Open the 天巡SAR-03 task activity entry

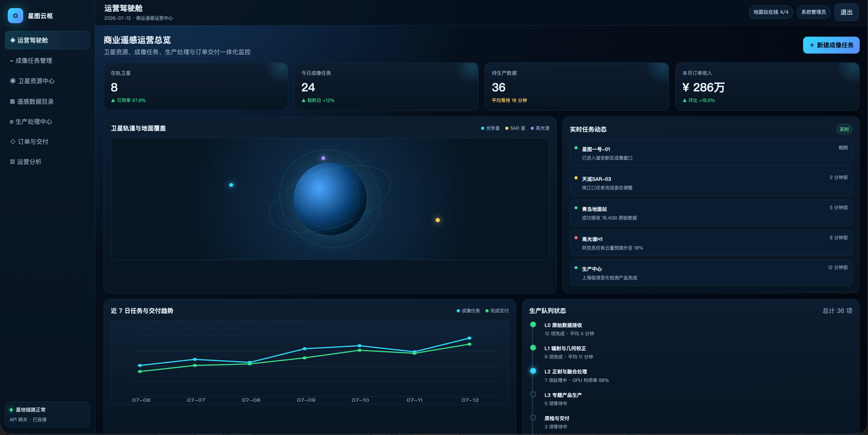[x=711, y=183]
